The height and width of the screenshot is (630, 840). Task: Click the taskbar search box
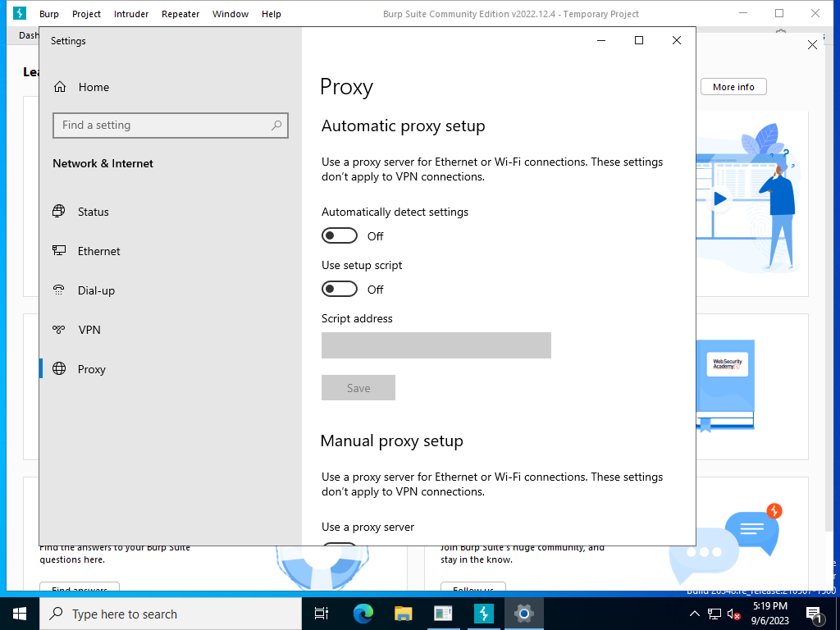171,614
